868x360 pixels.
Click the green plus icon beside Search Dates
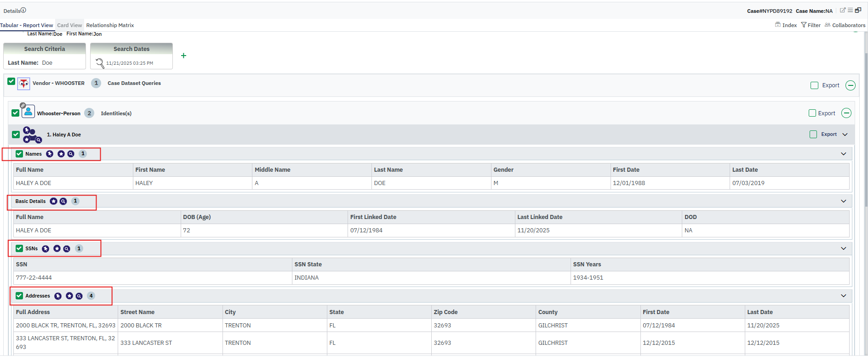click(183, 56)
